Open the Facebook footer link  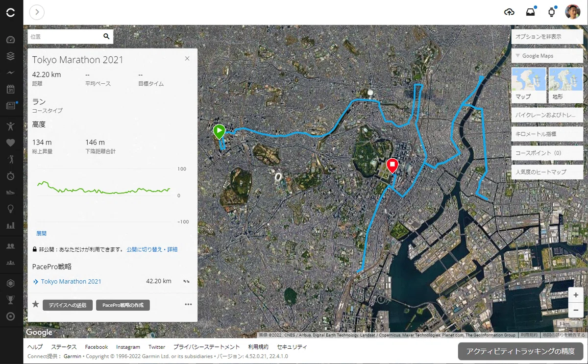97,347
